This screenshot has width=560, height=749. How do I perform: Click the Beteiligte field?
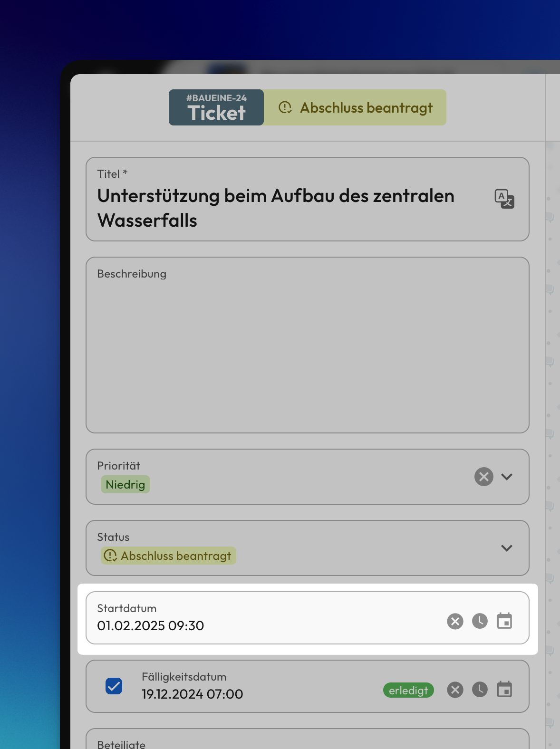pos(307,740)
